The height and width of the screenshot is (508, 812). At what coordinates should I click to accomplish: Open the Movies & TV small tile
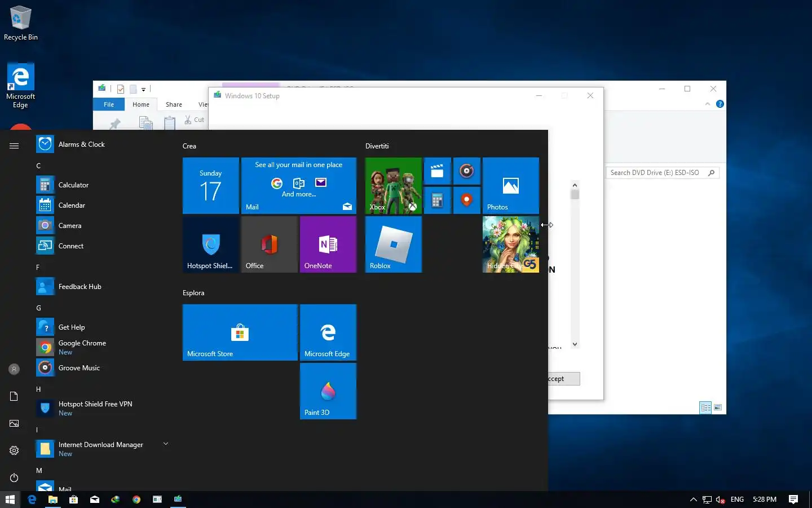point(438,171)
